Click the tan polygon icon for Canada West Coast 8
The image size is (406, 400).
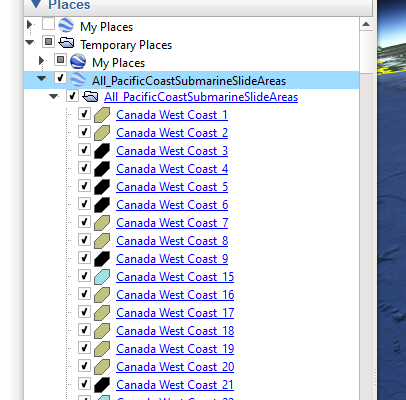point(102,241)
